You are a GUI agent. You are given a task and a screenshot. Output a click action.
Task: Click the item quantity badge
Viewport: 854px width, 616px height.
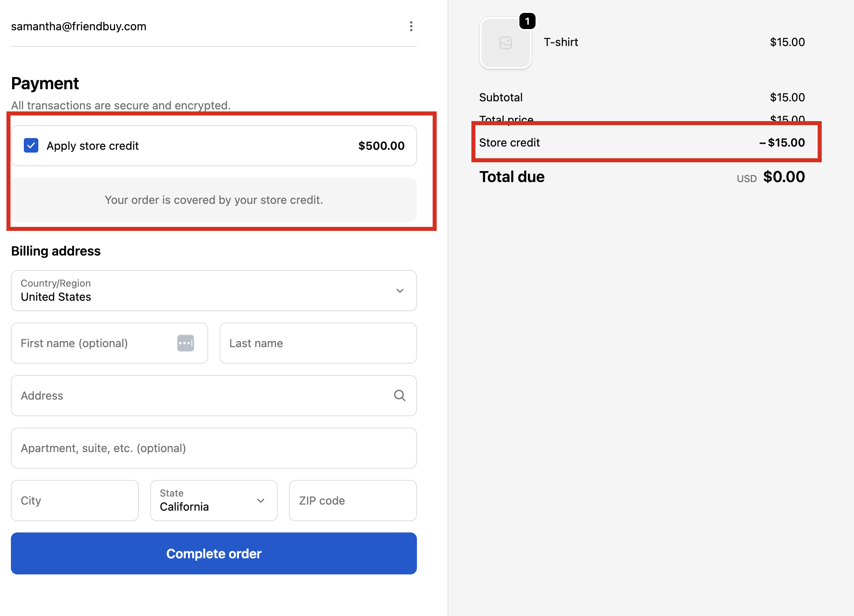527,21
